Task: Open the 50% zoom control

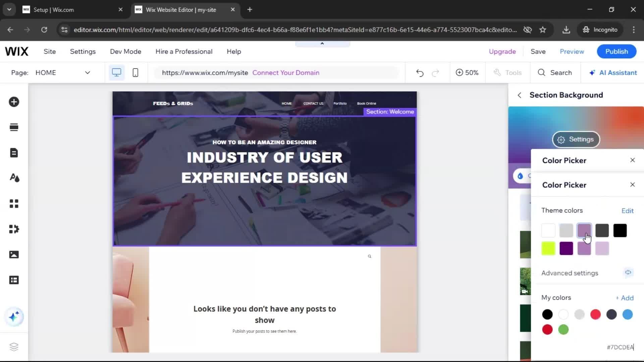Action: (x=467, y=73)
